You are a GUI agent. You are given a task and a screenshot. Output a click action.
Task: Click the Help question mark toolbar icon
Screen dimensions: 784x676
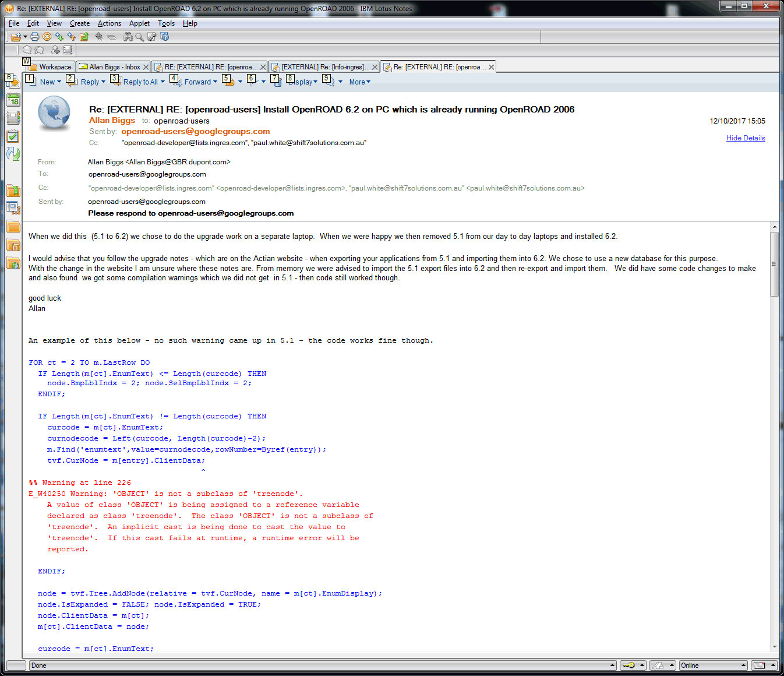pyautogui.click(x=165, y=37)
